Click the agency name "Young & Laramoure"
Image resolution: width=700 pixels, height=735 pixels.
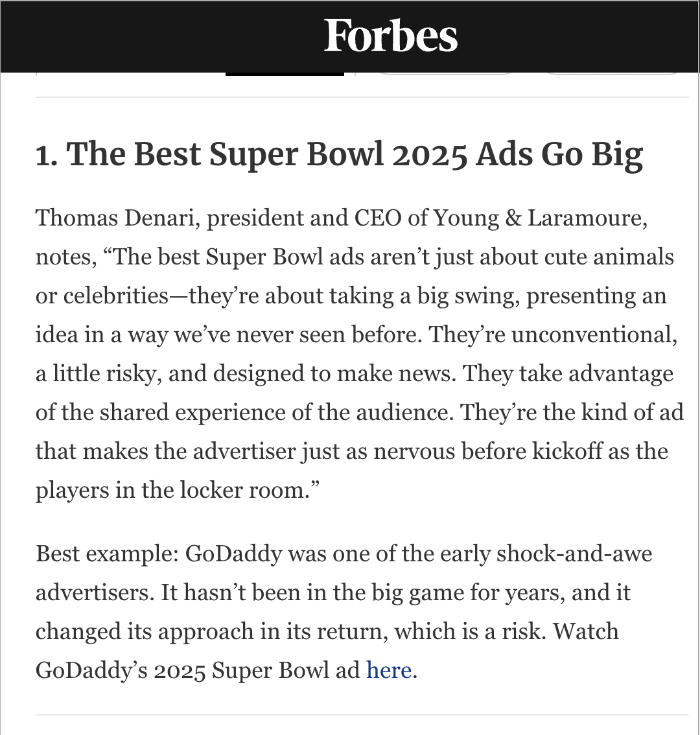540,218
